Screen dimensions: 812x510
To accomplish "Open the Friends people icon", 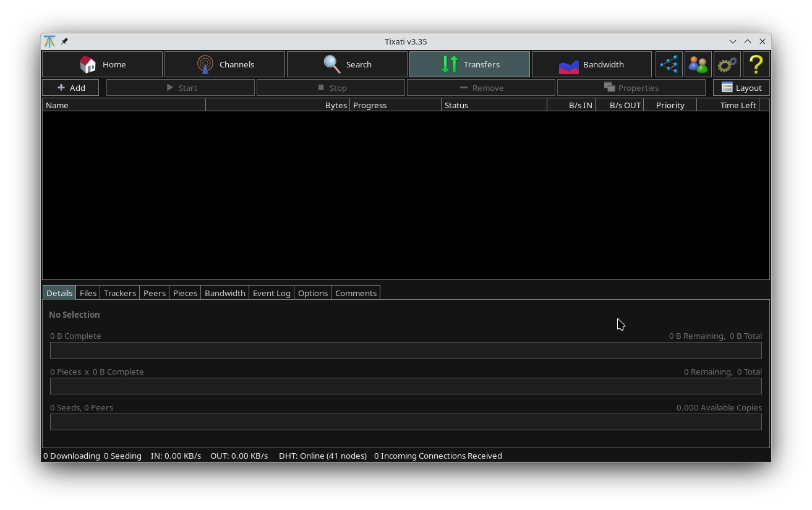I will click(698, 64).
